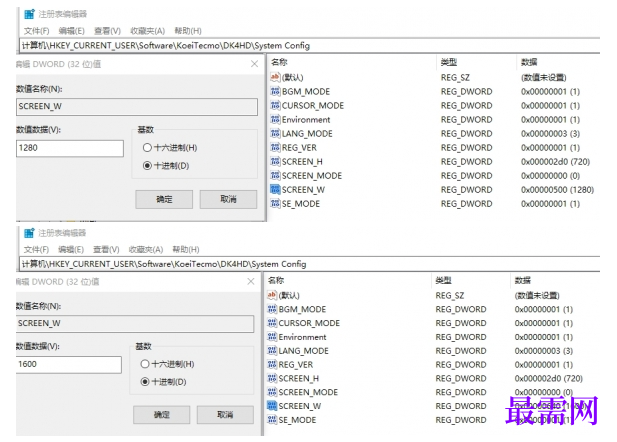Open 收藏夹(A) menu in upper registry window
Screen dimensions: 617x442
(147, 31)
